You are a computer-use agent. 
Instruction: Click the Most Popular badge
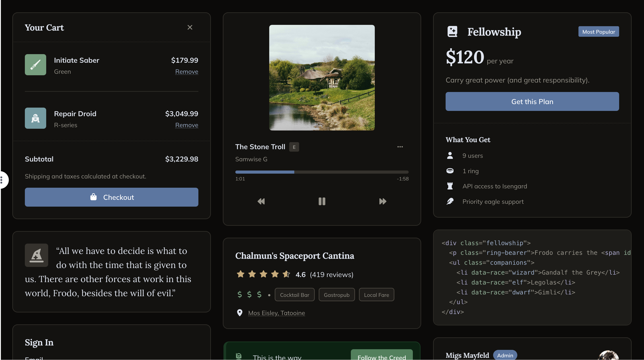[x=598, y=31]
